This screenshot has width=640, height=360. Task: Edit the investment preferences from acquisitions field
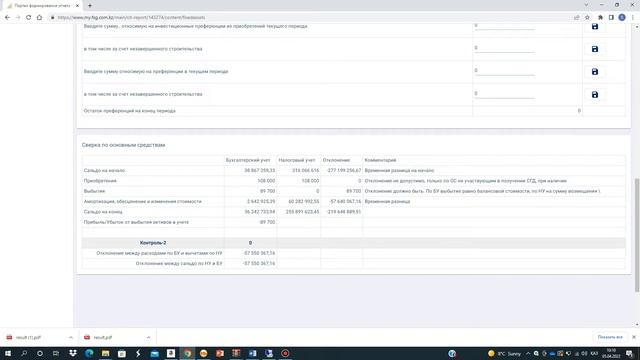click(x=504, y=26)
